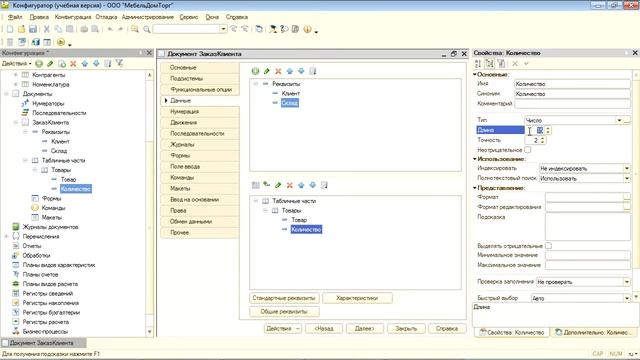Click the Redo arrow icon
This screenshot has width=640, height=360.
(120, 29)
